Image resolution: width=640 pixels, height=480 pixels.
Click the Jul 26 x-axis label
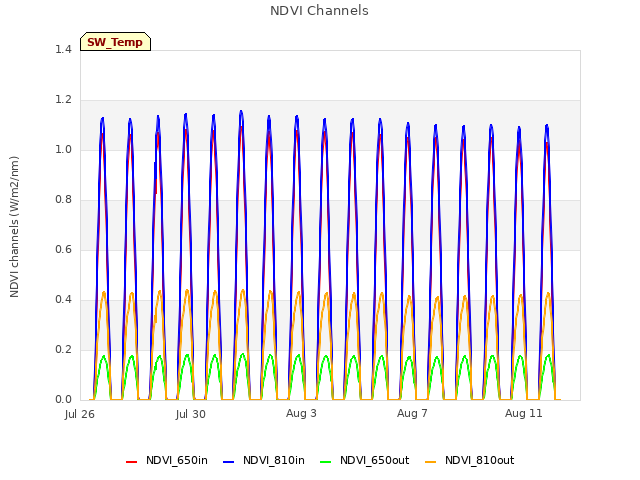pos(80,414)
